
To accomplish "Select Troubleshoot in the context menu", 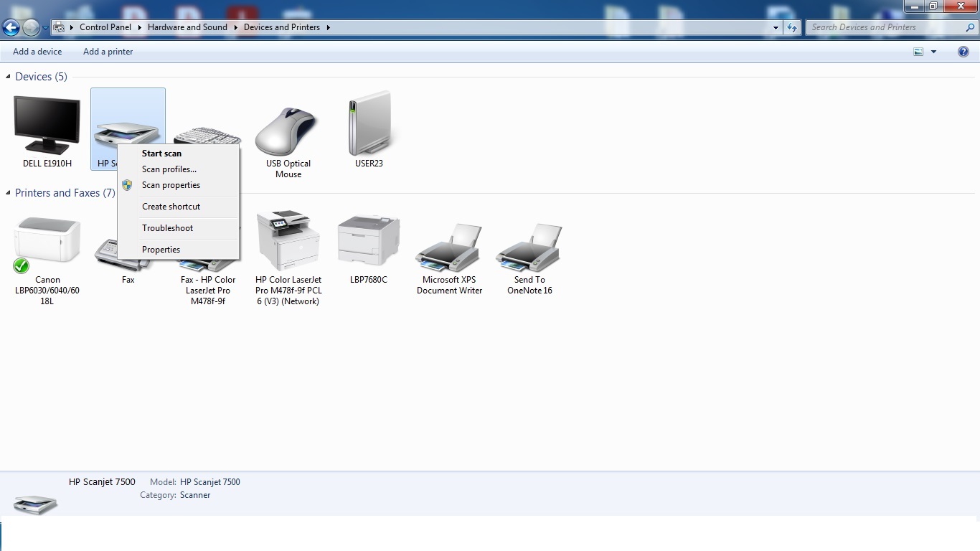I will coord(167,228).
